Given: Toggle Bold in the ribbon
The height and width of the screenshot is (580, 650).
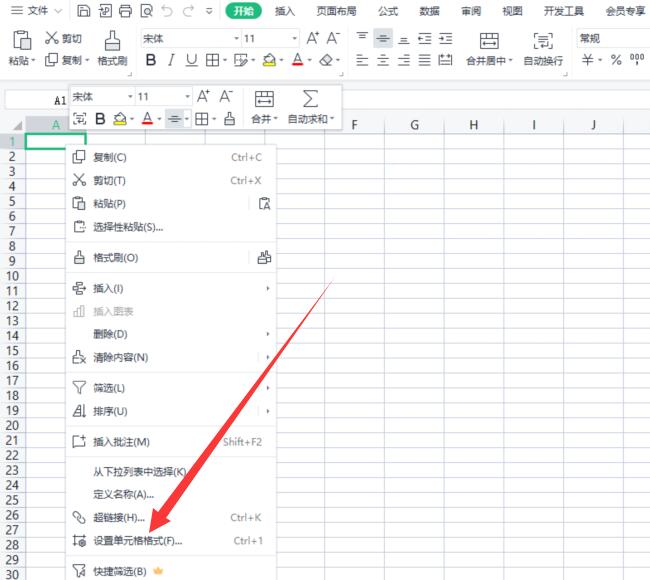Looking at the screenshot, I should pyautogui.click(x=151, y=61).
